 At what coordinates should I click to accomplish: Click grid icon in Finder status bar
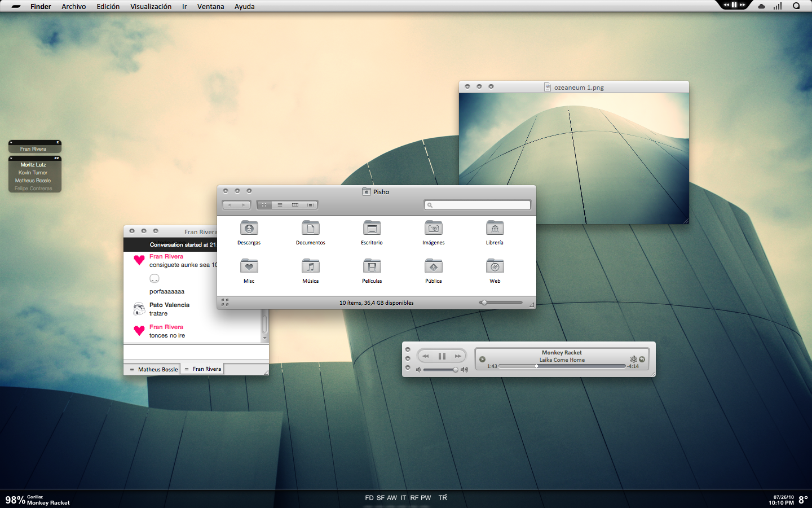coord(225,303)
